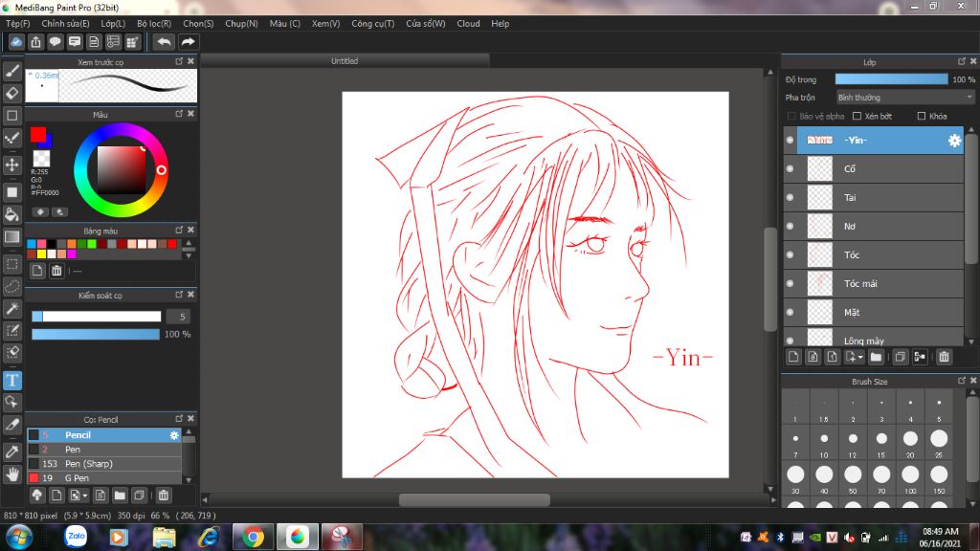The image size is (980, 551).
Task: Enable the Xén bớt checkbox
Action: (x=857, y=116)
